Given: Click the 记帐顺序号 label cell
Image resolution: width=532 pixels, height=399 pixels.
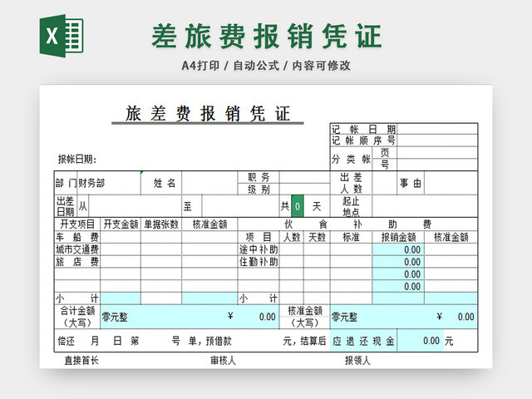Looking at the screenshot, I should point(363,140).
